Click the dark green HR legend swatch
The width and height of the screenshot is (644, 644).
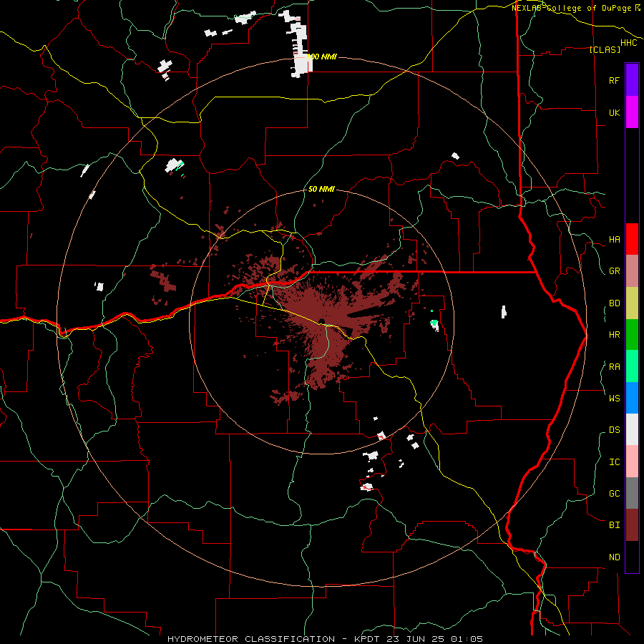coord(632,335)
